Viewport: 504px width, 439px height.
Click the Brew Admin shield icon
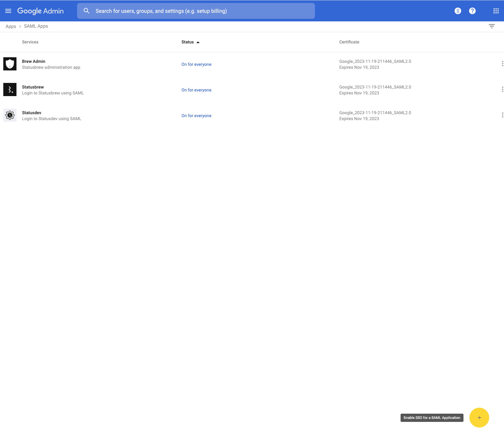[x=10, y=64]
